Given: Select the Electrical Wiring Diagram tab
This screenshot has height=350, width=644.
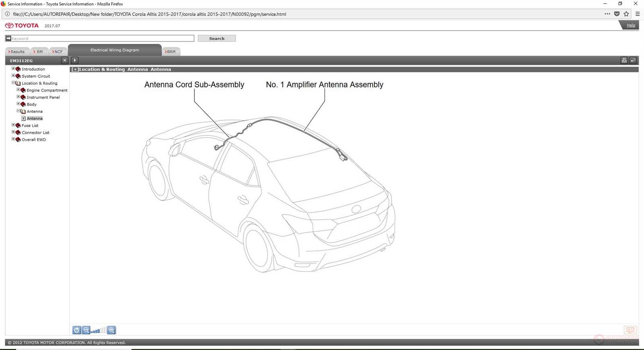Looking at the screenshot, I should click(115, 50).
